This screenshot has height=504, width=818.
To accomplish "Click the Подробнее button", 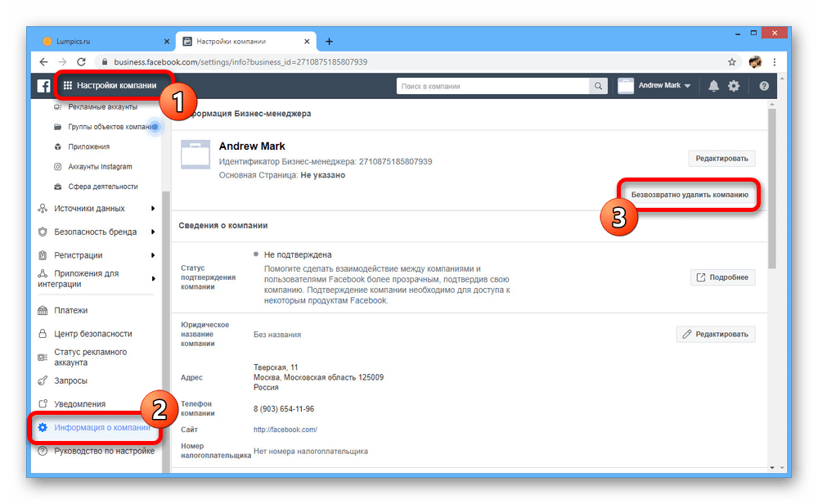I will tap(722, 277).
